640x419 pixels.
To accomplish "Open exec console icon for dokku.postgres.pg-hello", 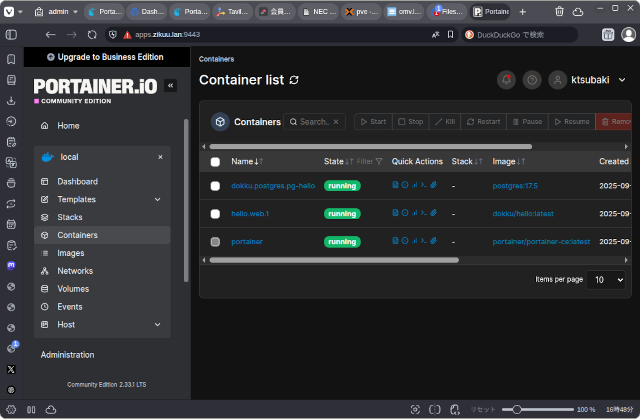I will coord(424,185).
